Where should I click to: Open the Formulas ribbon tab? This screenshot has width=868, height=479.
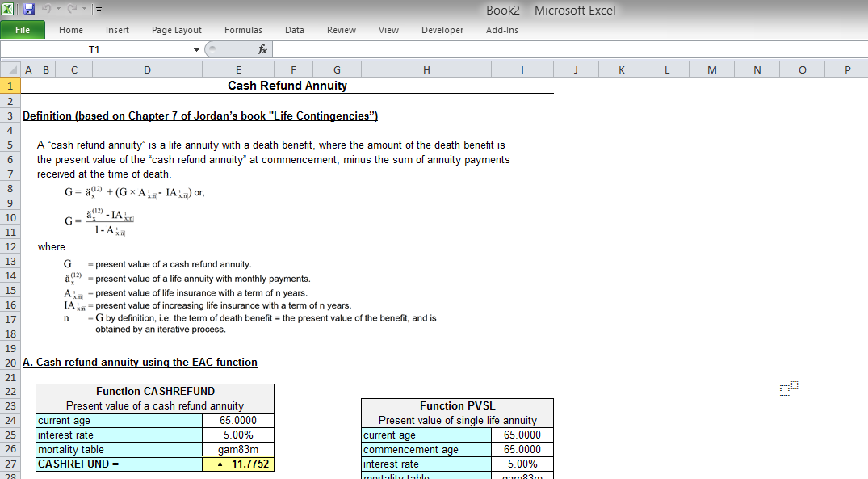243,30
